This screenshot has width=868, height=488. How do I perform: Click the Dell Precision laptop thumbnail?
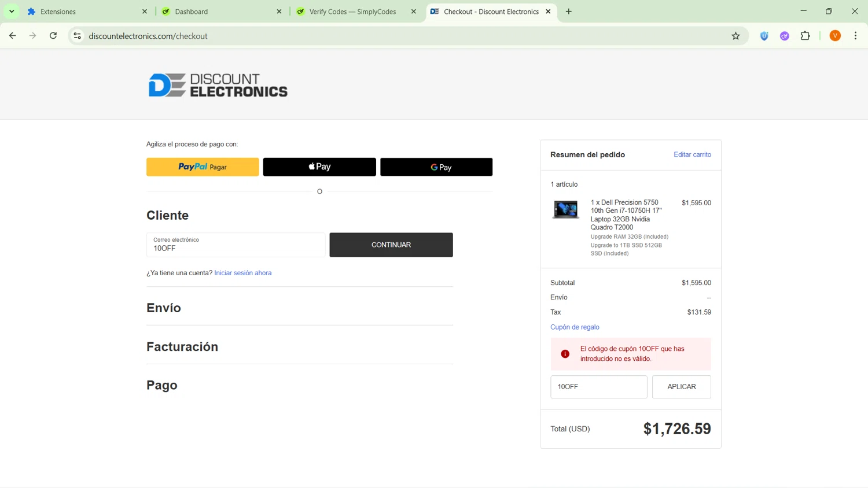point(565,209)
